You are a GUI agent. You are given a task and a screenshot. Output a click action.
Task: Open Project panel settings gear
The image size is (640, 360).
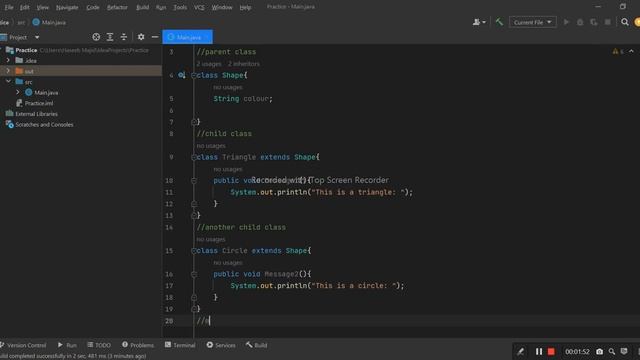coord(141,37)
